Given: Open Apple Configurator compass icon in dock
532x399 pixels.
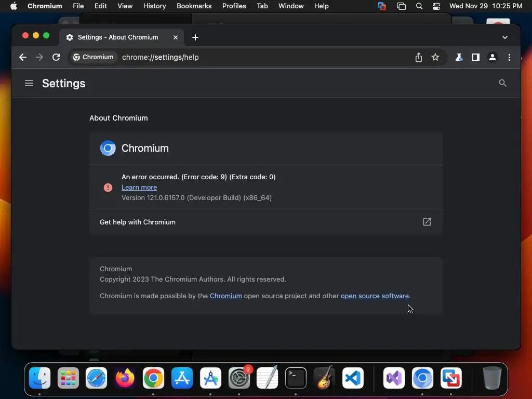Looking at the screenshot, I should pos(210,378).
